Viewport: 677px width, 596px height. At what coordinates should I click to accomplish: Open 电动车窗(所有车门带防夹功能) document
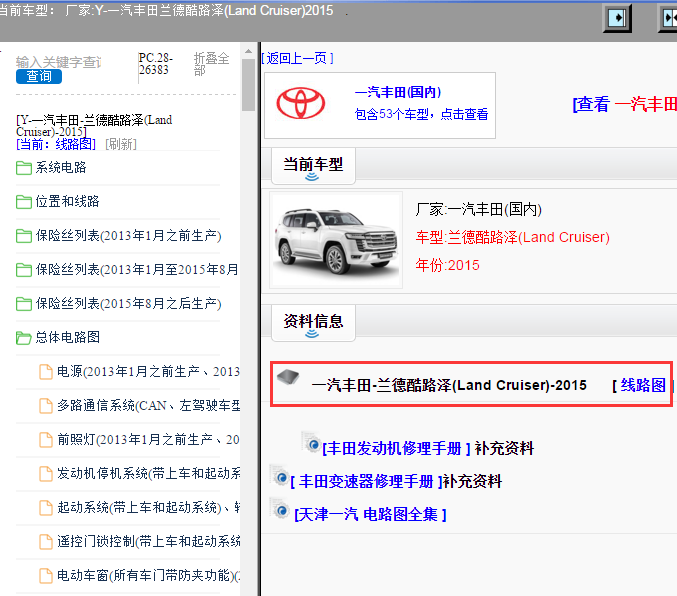coord(149,576)
